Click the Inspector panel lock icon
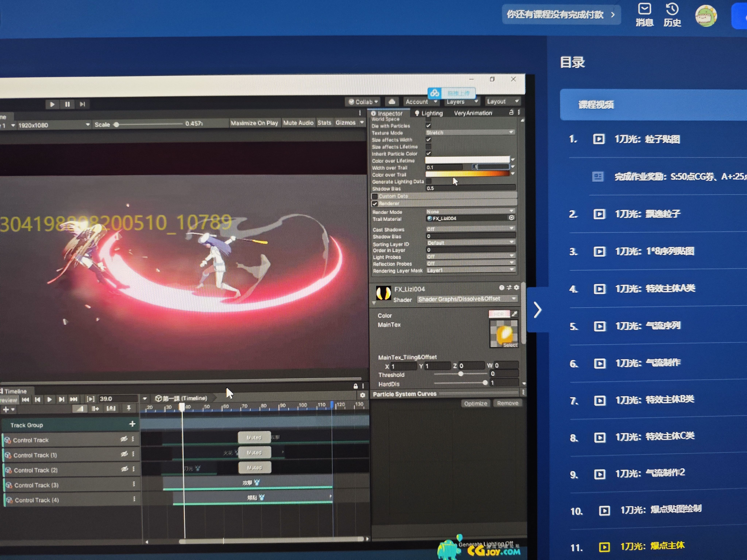Screen dimensions: 747x560 point(511,112)
